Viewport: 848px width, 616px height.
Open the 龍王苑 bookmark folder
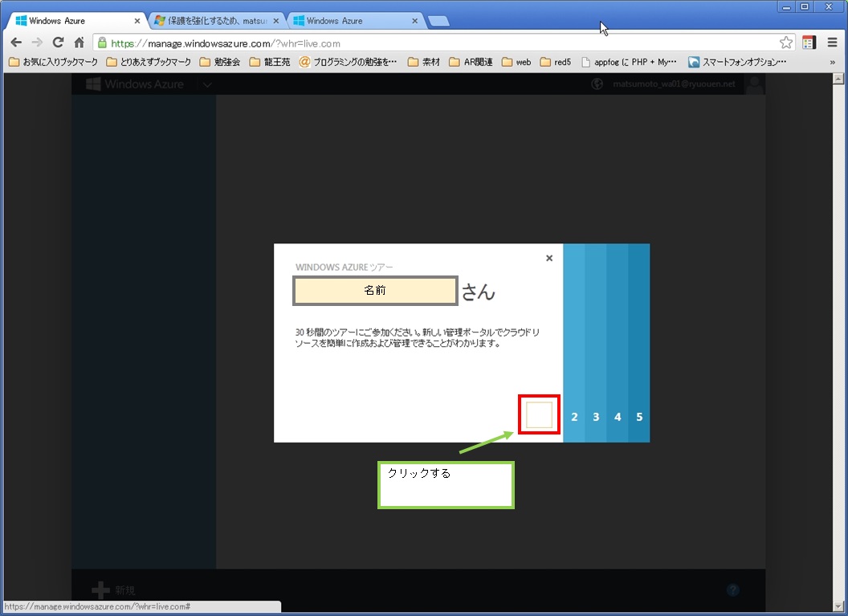tap(270, 62)
